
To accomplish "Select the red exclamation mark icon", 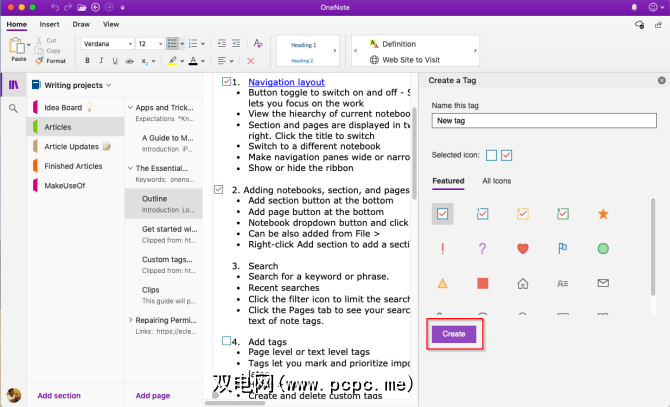I will click(442, 249).
